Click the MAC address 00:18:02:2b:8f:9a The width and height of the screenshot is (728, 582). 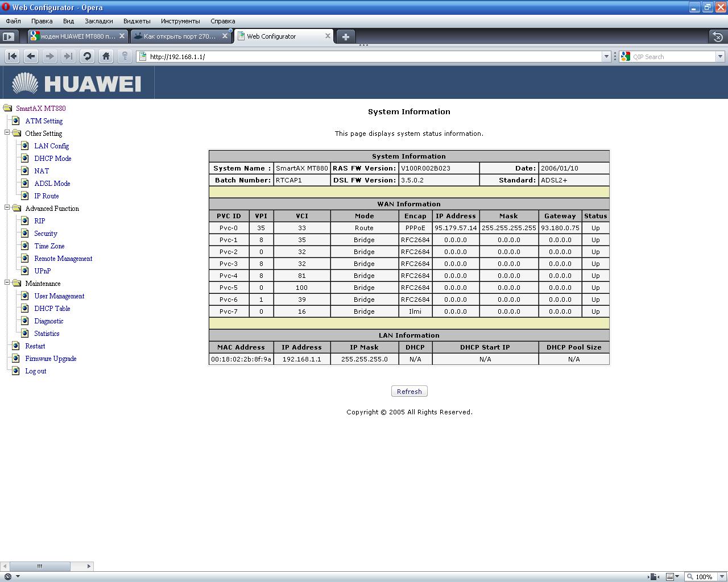[241, 359]
